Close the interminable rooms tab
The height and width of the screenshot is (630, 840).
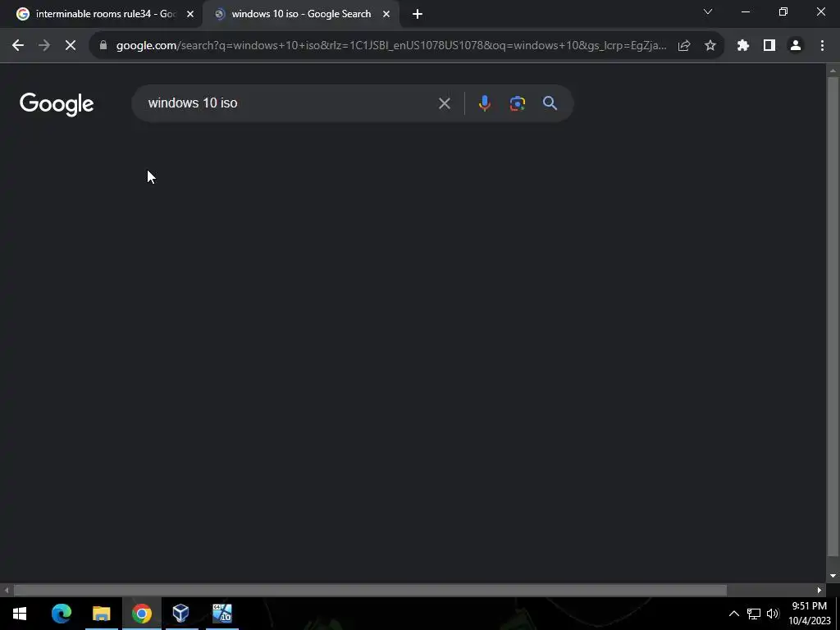[x=190, y=15]
